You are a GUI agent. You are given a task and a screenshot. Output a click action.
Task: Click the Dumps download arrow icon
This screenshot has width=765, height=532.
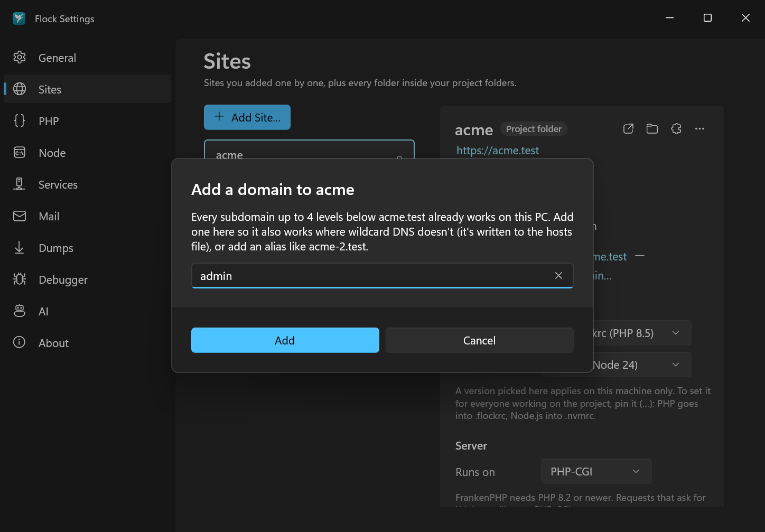tap(20, 247)
